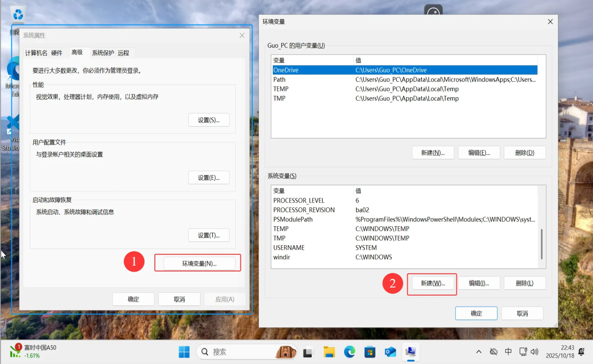Viewport: 593px width, 364px height.
Task: Click 新建(W) under system variables
Action: (x=432, y=283)
